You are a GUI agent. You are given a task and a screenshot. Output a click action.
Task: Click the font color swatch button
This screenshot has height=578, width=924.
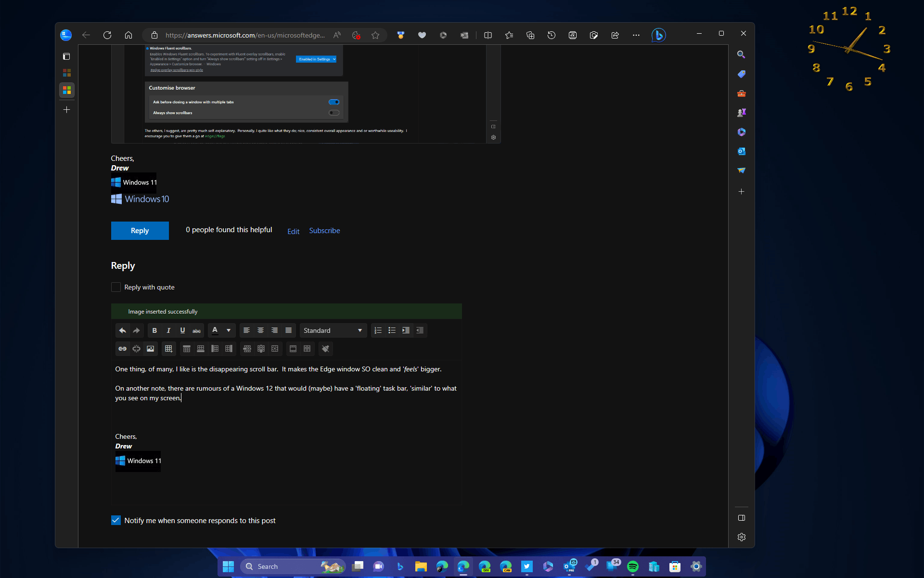coord(215,330)
